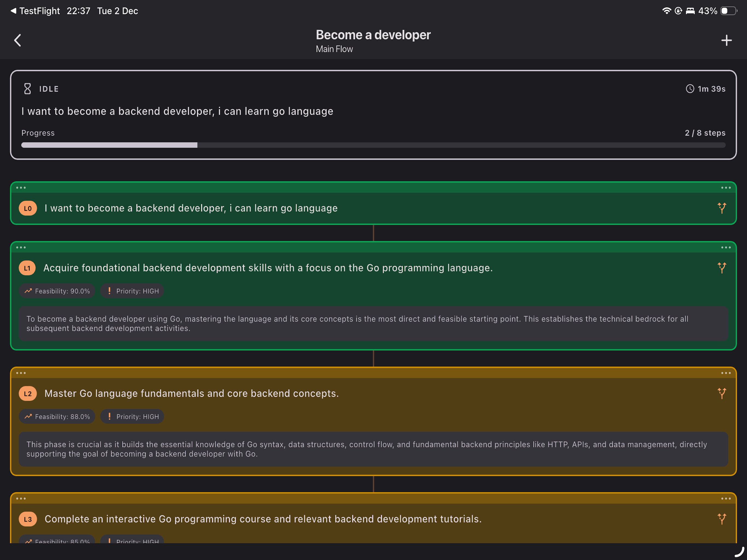Open the left three-dot menu on the L1 card
This screenshot has height=560, width=747.
(21, 247)
